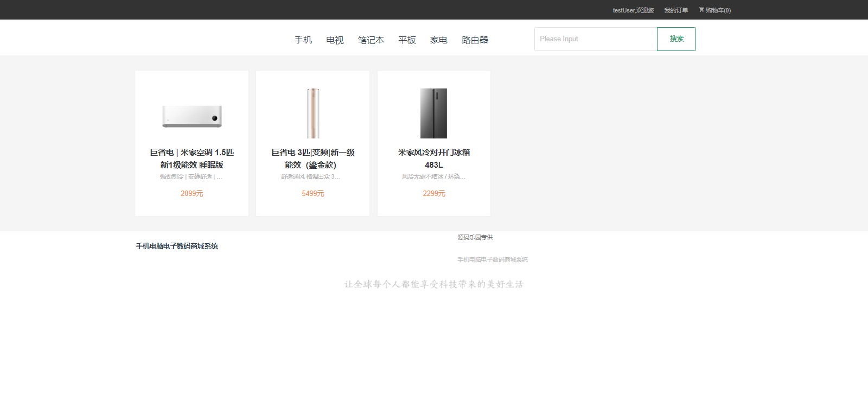868x411 pixels.
Task: Open 米家风冷对开门冰箱 483L product title
Action: [434, 159]
